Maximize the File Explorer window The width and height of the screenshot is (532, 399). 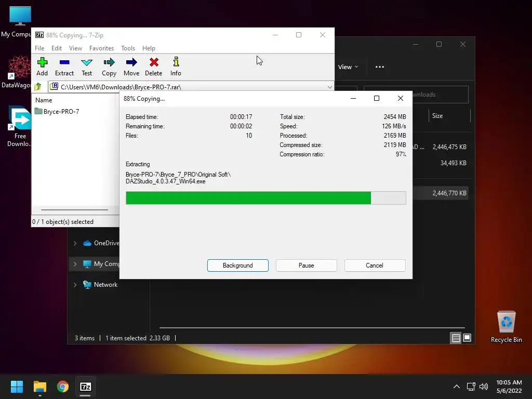(439, 45)
